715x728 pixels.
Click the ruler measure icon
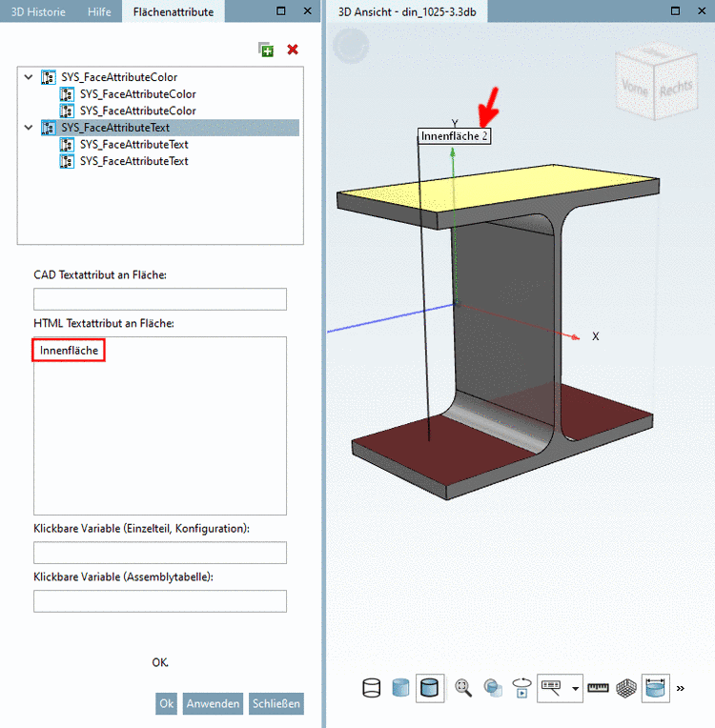[598, 688]
